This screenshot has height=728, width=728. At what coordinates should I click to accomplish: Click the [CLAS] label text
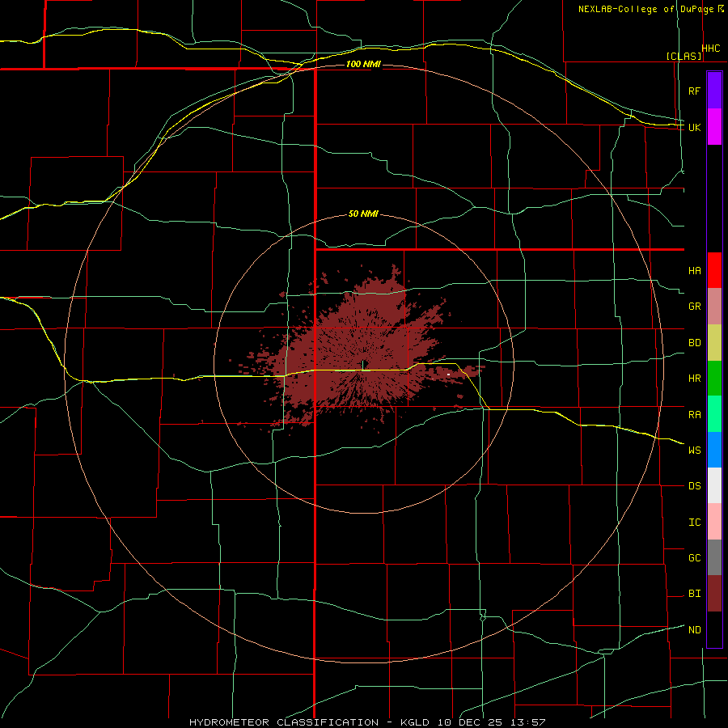click(684, 56)
